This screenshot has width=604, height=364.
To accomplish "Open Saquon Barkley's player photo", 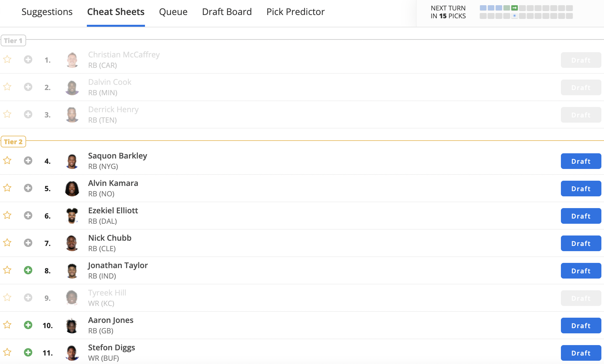I will (x=72, y=161).
